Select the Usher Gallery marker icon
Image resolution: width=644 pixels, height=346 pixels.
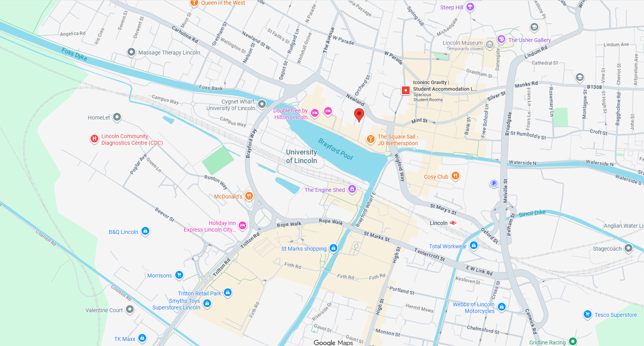click(x=501, y=39)
